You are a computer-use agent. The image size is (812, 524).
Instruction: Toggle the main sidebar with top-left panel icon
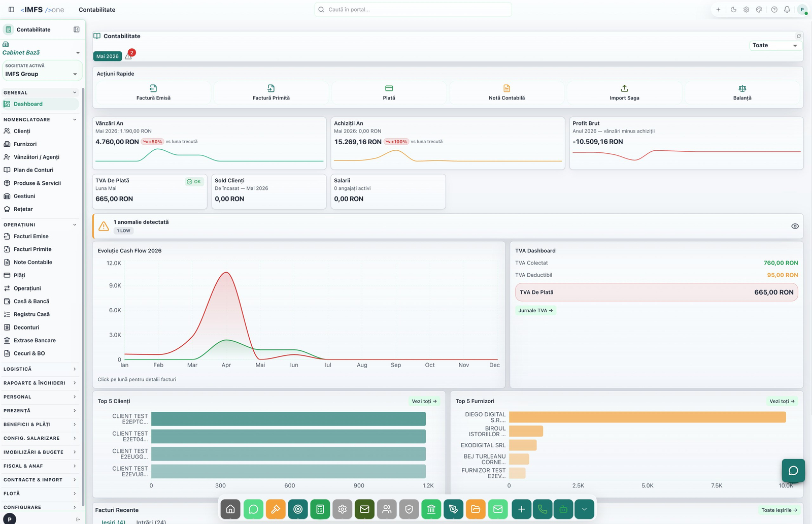coord(11,10)
